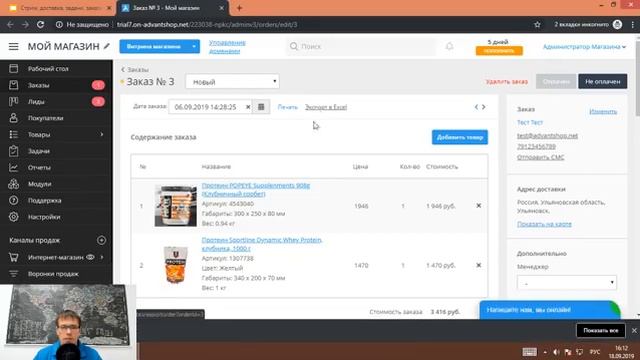The height and width of the screenshot is (360, 640).
Task: Click the test@advantshop.net email link
Action: click(x=547, y=136)
